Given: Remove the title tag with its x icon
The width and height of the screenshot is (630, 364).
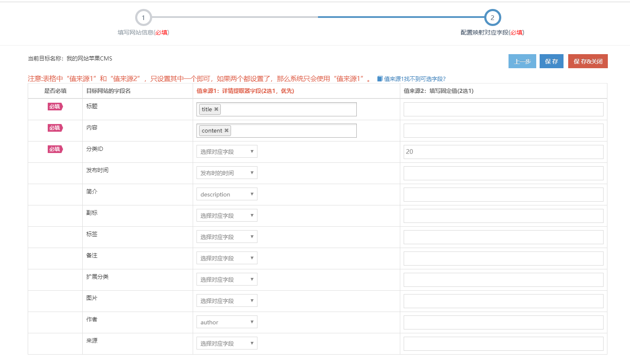Looking at the screenshot, I should click(217, 109).
